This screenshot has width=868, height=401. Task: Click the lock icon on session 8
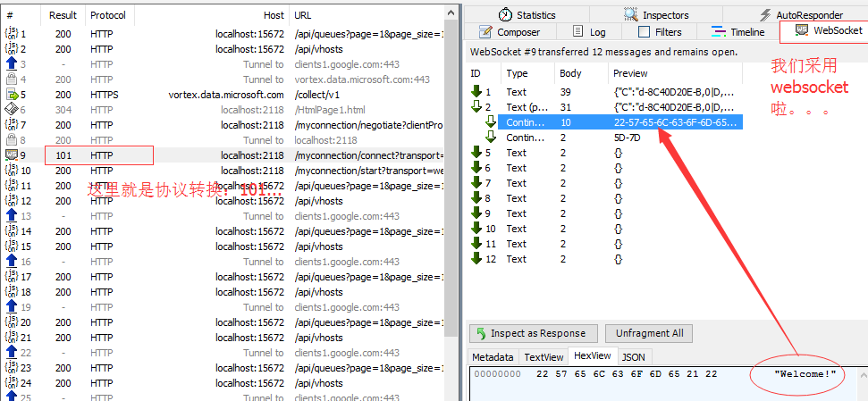pos(12,140)
